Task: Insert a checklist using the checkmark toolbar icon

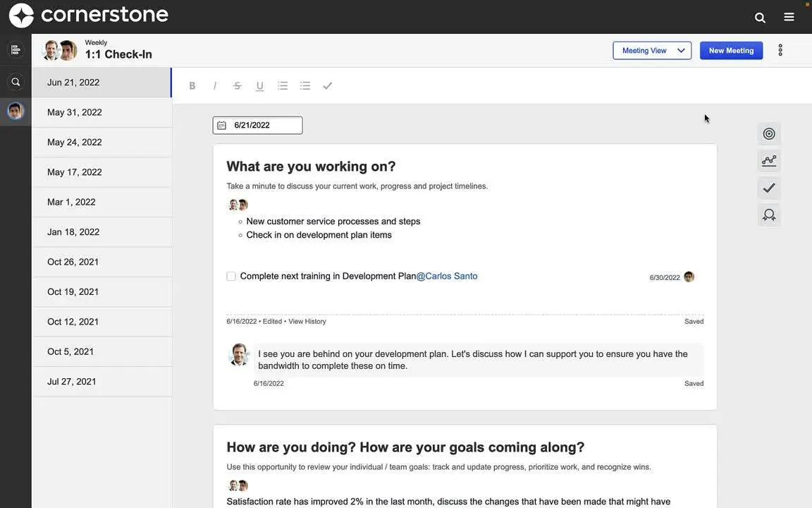Action: click(x=325, y=84)
